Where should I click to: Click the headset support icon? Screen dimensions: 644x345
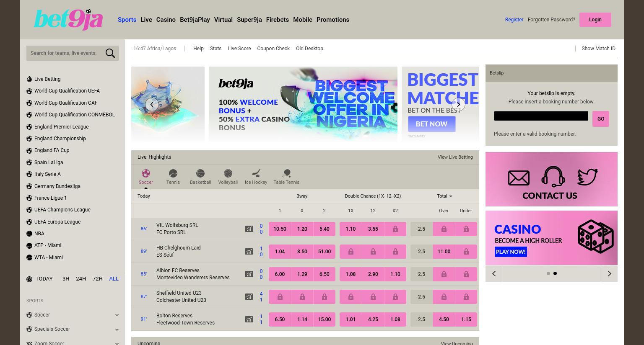click(x=553, y=176)
